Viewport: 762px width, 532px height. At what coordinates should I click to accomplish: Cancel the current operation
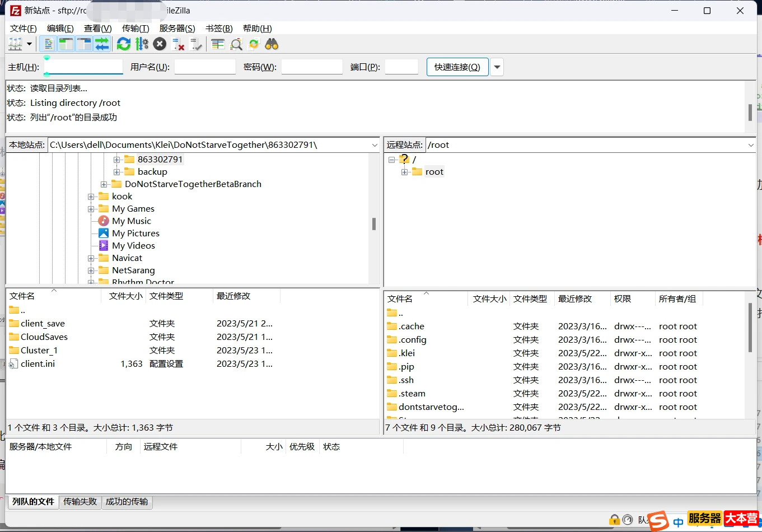[x=160, y=44]
